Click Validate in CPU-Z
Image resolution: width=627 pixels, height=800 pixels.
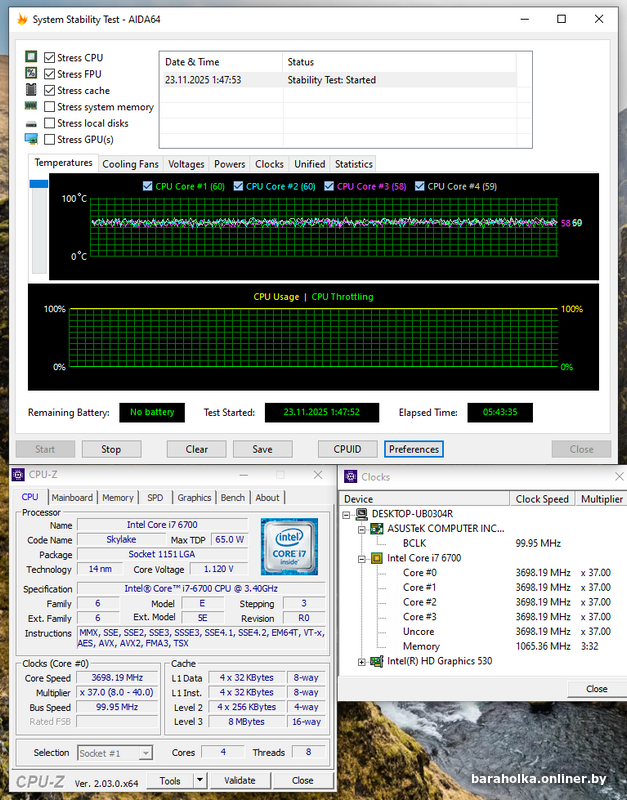[x=240, y=780]
